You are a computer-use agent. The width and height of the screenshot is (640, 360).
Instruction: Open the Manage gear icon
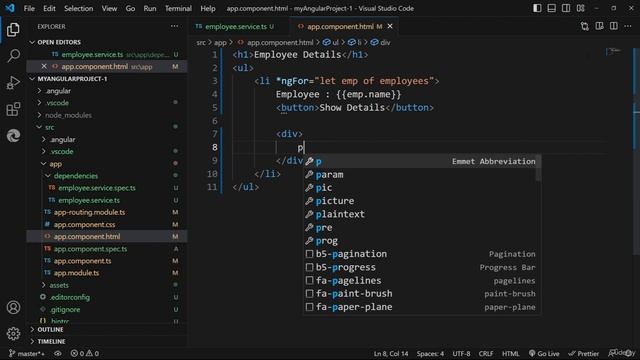coord(13,334)
